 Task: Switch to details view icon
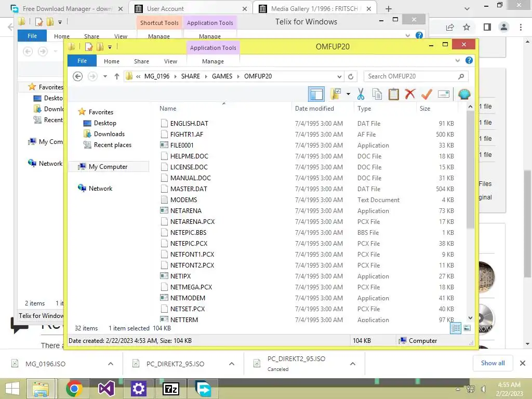tap(456, 328)
